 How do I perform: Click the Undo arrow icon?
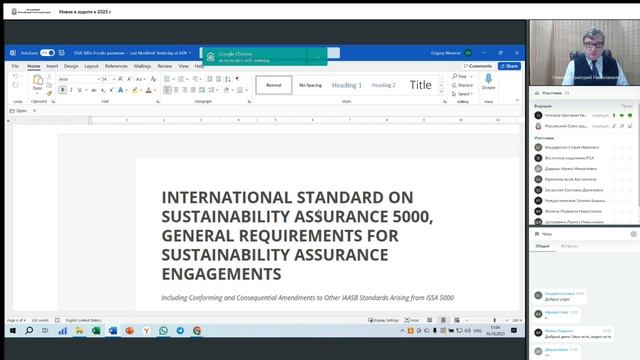[x=16, y=76]
